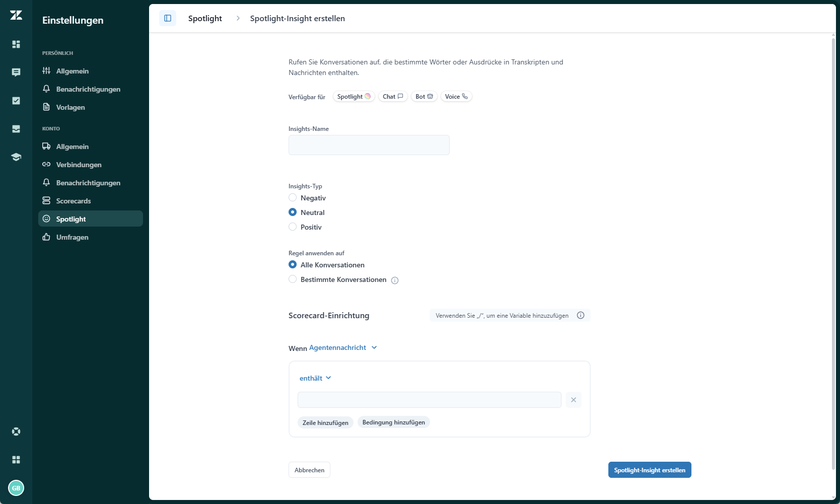Open Scorecards settings page
The image size is (840, 504).
click(x=91, y=201)
